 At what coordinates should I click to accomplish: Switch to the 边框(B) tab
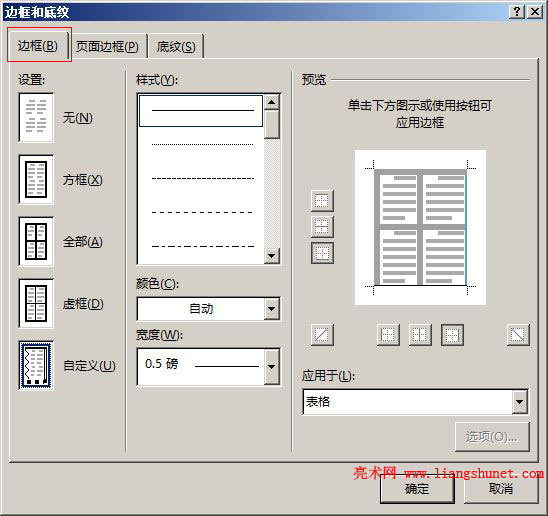38,45
